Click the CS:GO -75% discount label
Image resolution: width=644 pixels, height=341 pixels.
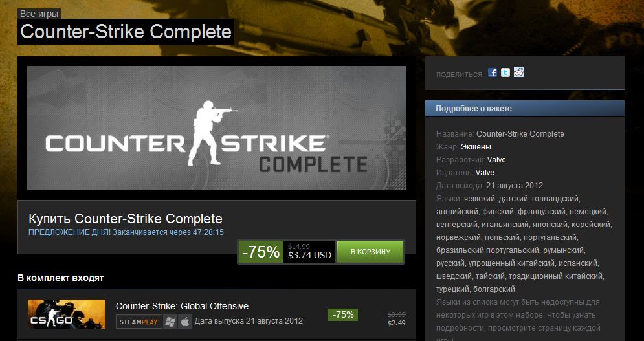point(343,314)
